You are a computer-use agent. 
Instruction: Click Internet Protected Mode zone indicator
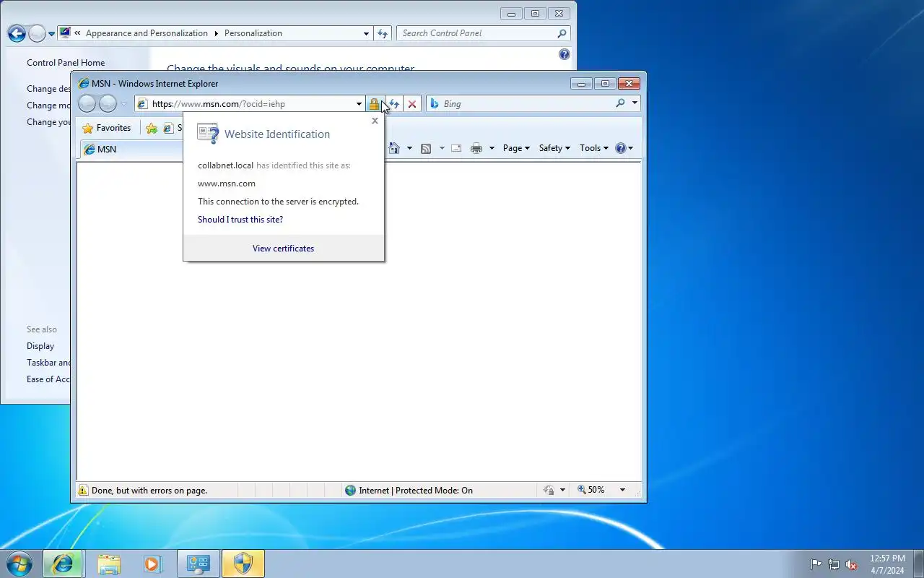point(409,491)
